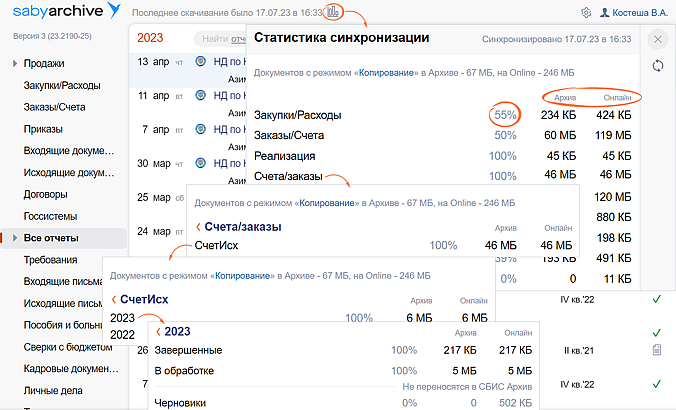The image size is (676, 410).
Task: Click clipboard icon in II кв.'21 row
Action: pyautogui.click(x=656, y=350)
